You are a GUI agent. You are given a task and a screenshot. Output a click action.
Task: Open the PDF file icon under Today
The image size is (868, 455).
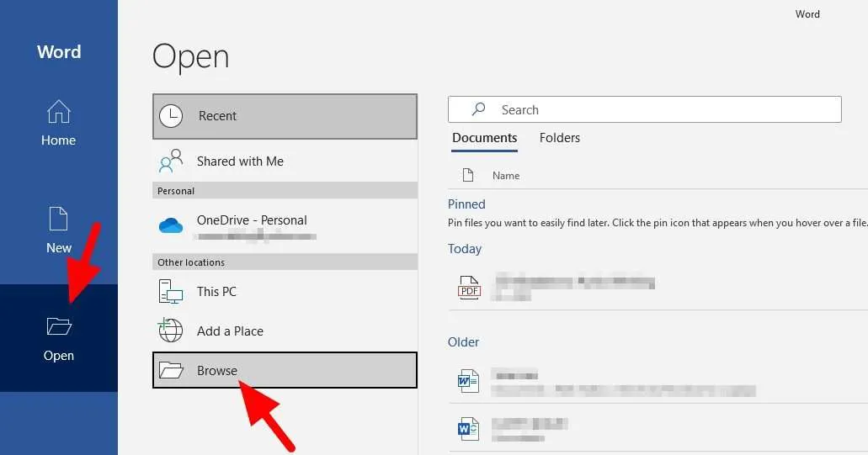[x=469, y=288]
